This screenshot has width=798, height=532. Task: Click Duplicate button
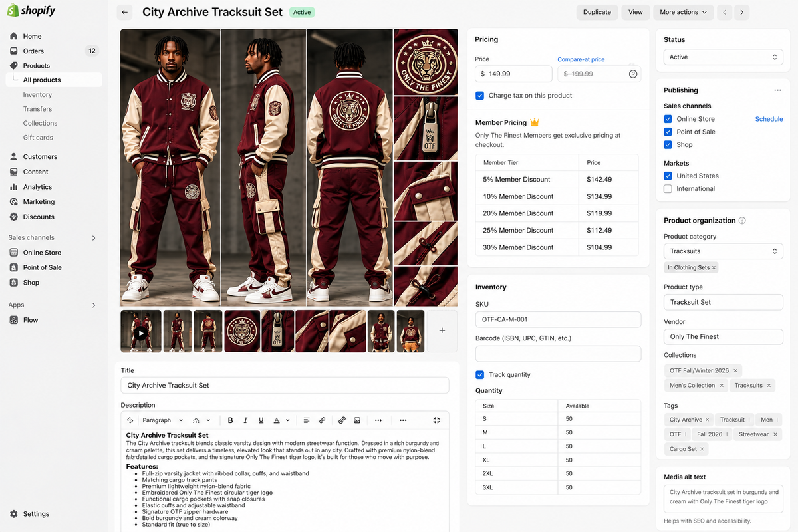click(x=597, y=12)
